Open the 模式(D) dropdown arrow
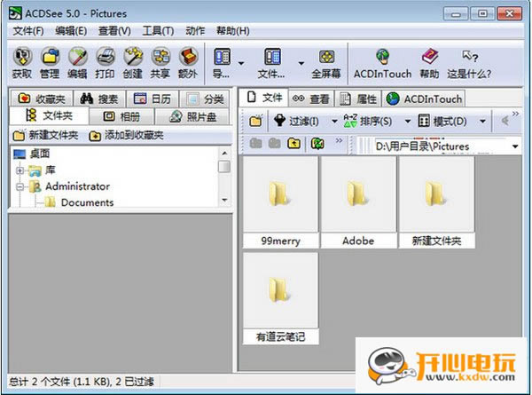The width and height of the screenshot is (532, 395). [x=482, y=122]
